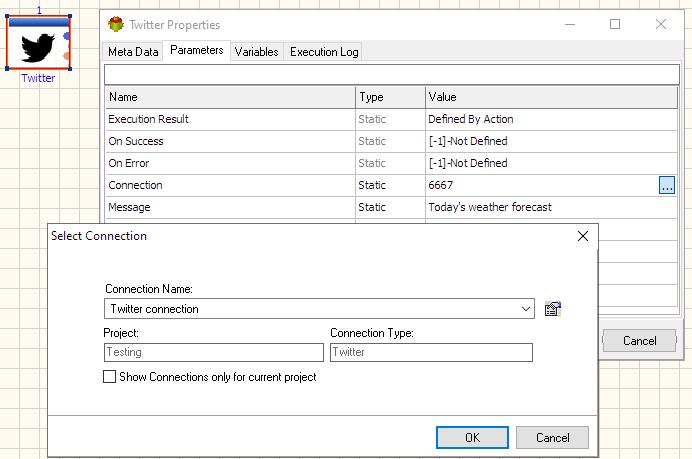The height and width of the screenshot is (459, 692).
Task: Click the value 'Defined By Action'
Action: point(470,119)
